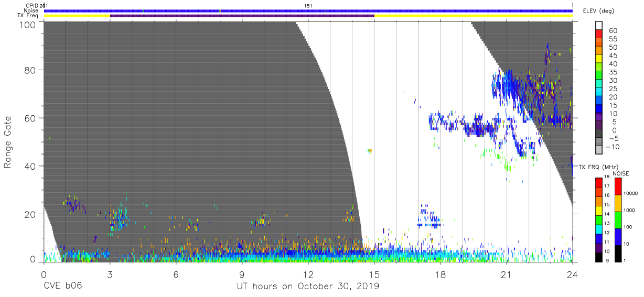Click the 'NOISE' legend title

tap(621, 173)
